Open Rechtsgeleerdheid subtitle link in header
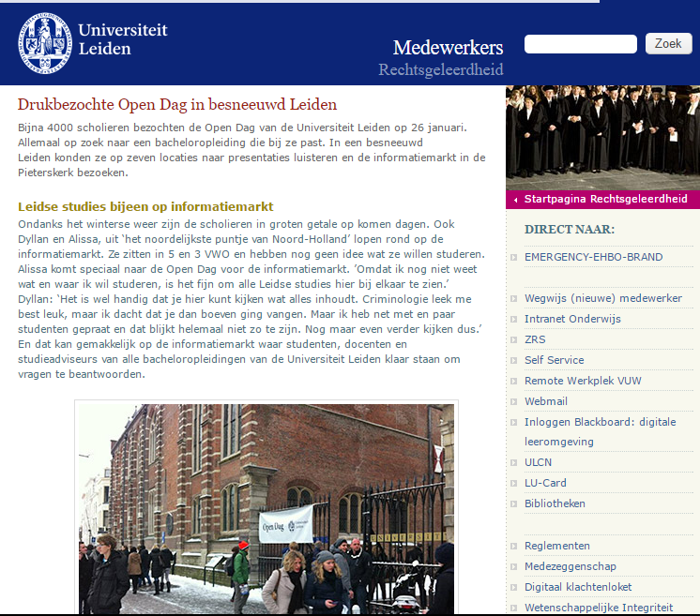 440,70
